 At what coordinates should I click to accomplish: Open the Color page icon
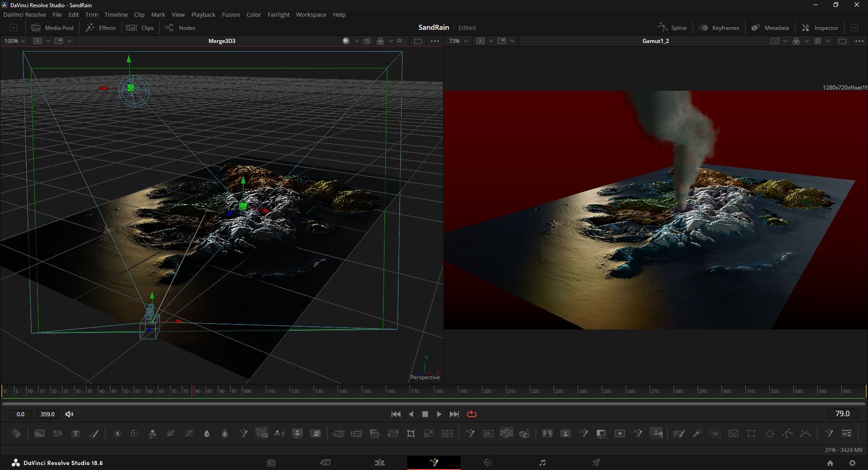pos(488,462)
